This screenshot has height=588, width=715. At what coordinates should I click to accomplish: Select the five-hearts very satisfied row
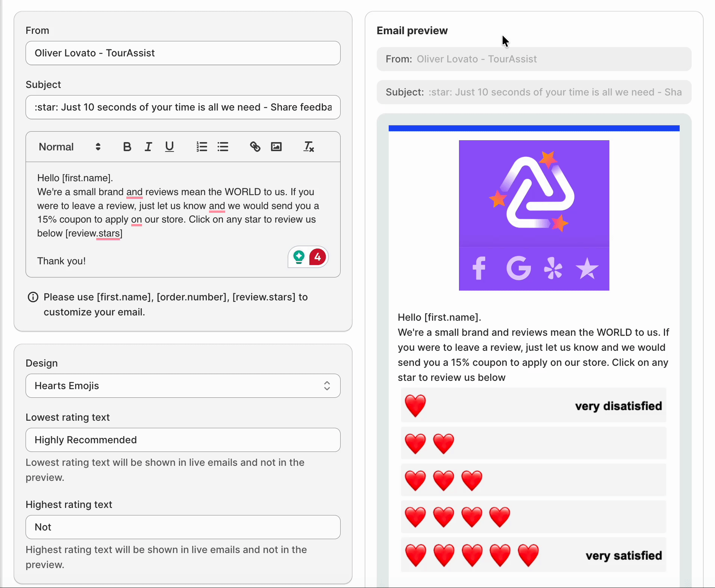coord(533,555)
